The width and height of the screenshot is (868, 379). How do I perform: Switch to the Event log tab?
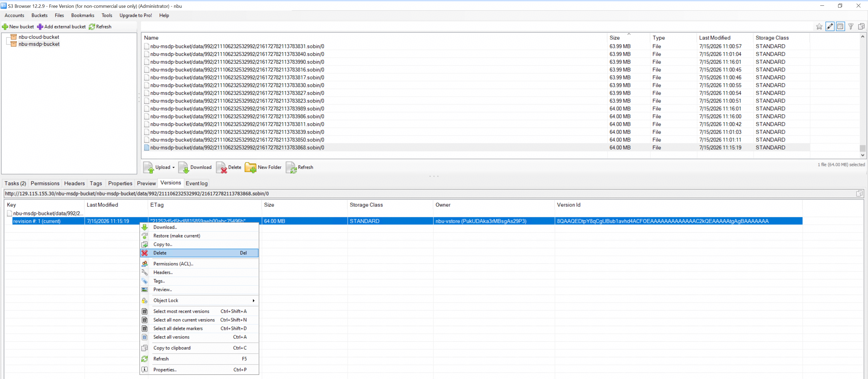[x=196, y=183]
